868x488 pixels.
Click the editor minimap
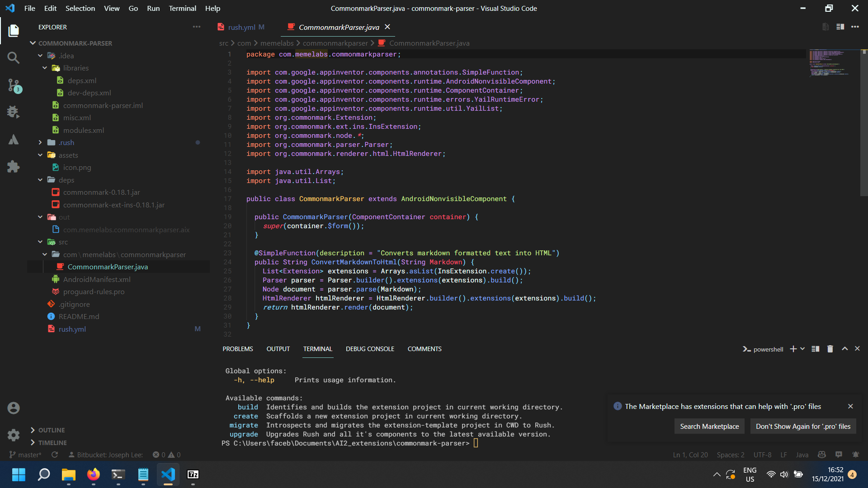click(x=834, y=62)
